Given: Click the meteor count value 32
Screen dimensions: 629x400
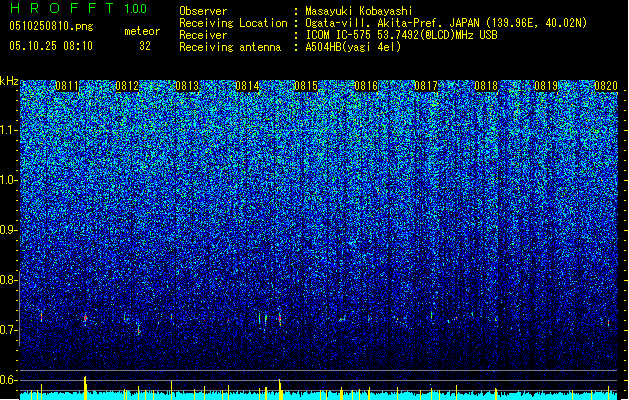Looking at the screenshot, I should tap(145, 46).
